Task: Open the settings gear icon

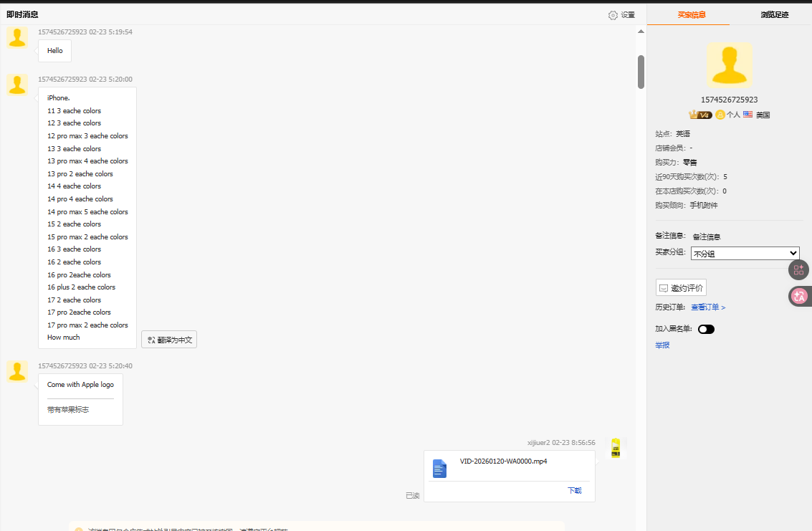Action: [x=613, y=15]
